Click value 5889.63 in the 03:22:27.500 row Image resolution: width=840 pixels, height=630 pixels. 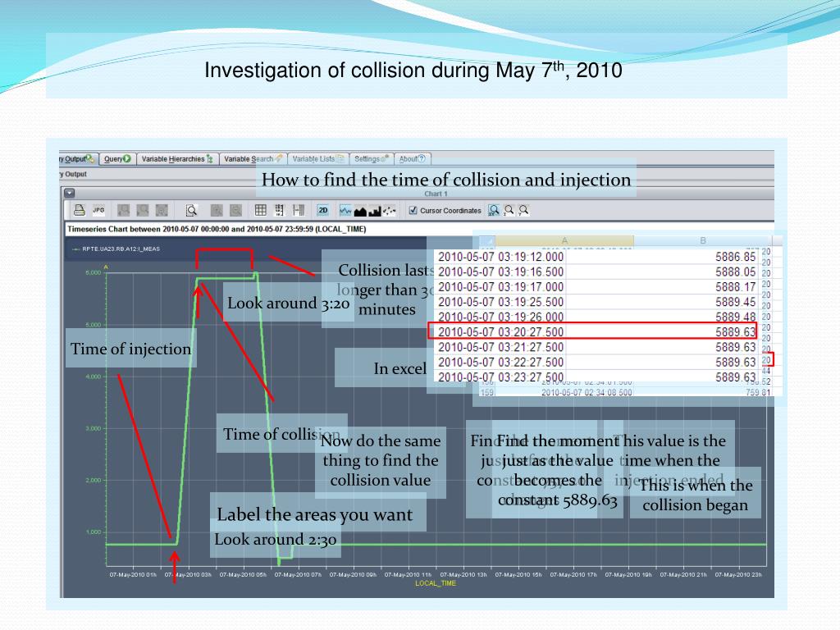(735, 362)
